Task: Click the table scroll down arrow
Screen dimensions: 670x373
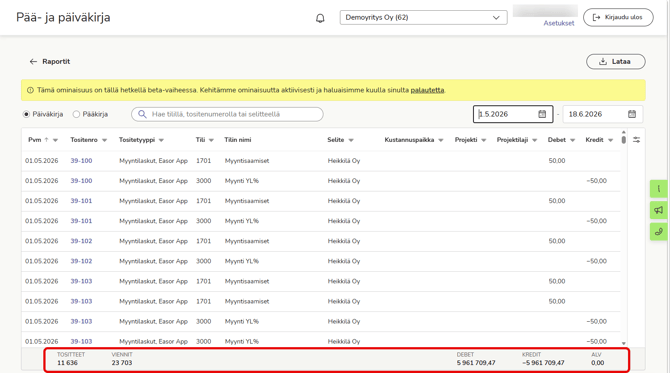Action: click(623, 343)
